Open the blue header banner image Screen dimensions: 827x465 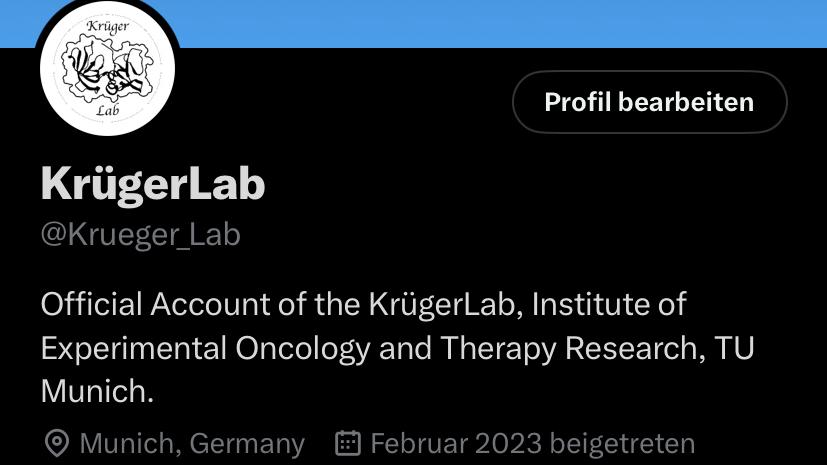[x=501, y=23]
